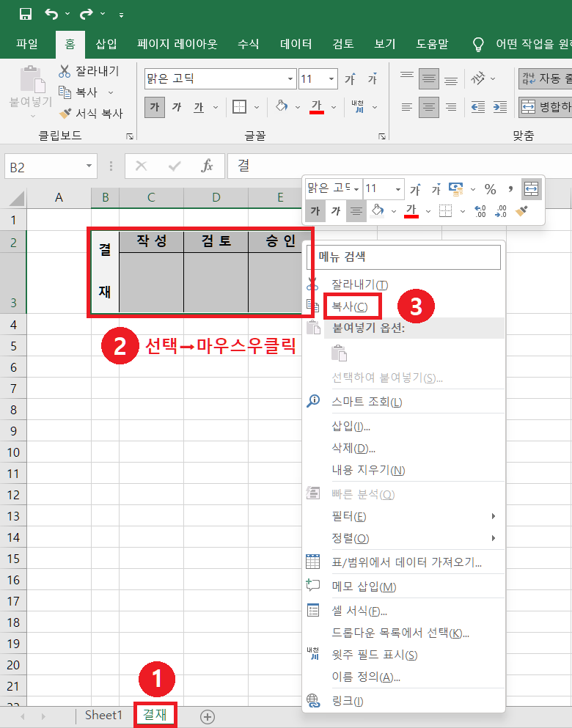Toggle middle vertical align in ribbon
Viewport: 572px width, 728px height.
tap(428, 79)
